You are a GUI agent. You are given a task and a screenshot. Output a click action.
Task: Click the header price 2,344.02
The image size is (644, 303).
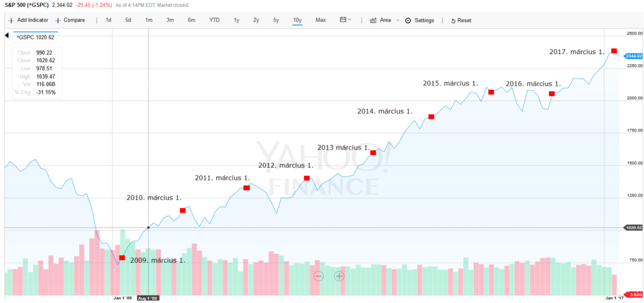point(62,5)
